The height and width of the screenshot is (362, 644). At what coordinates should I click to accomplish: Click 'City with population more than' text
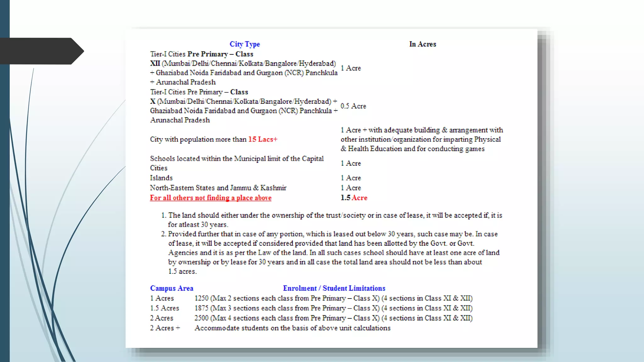coord(198,140)
